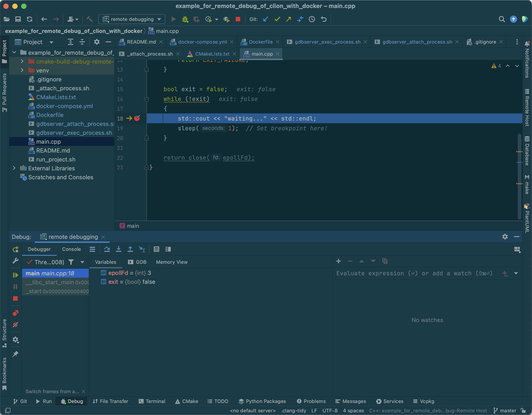Toggle the breakpoint on line 18
This screenshot has width=532, height=415.
pyautogui.click(x=137, y=118)
